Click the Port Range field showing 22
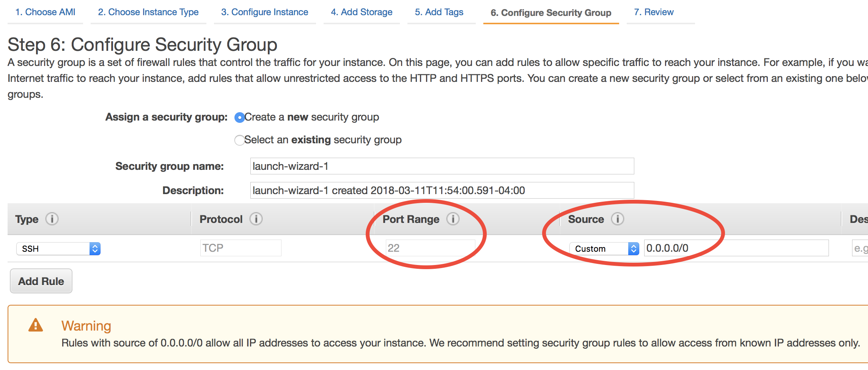Image resolution: width=868 pixels, height=370 pixels. [430, 248]
